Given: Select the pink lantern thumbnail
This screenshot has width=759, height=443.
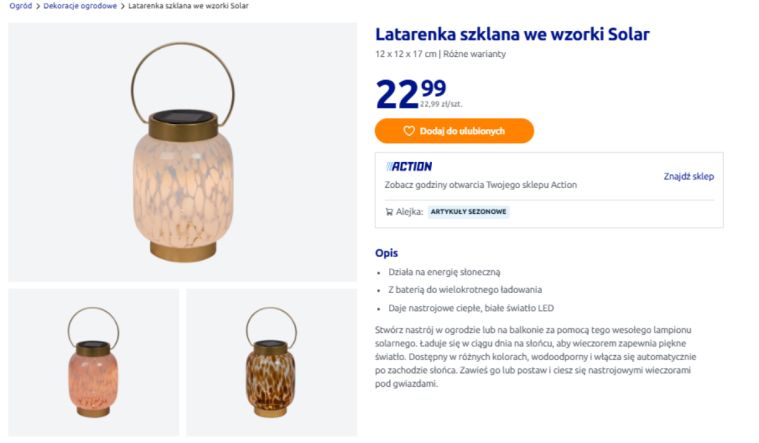Looking at the screenshot, I should pyautogui.click(x=93, y=362).
